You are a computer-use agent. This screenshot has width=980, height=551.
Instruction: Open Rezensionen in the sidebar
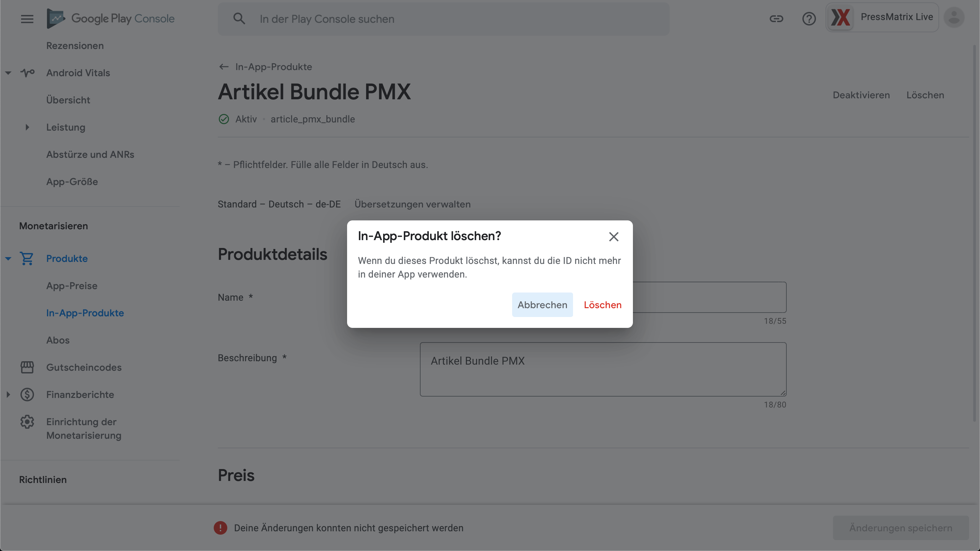point(75,46)
